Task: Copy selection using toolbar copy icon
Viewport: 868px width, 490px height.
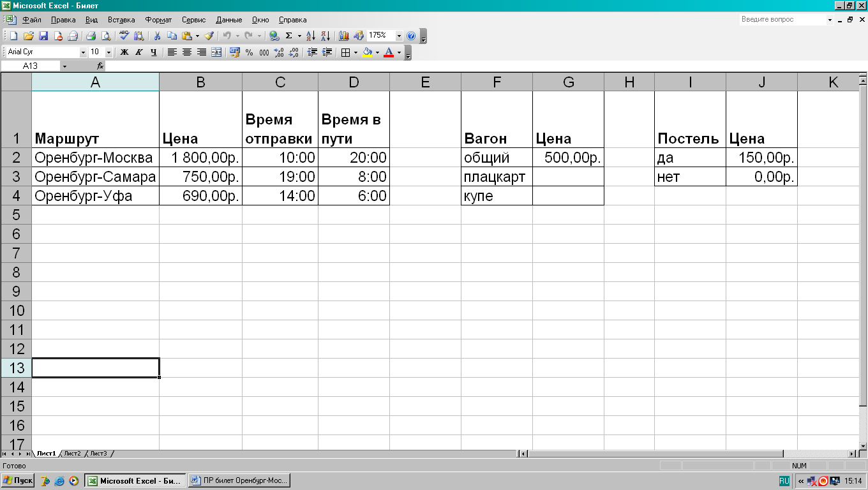Action: click(172, 36)
